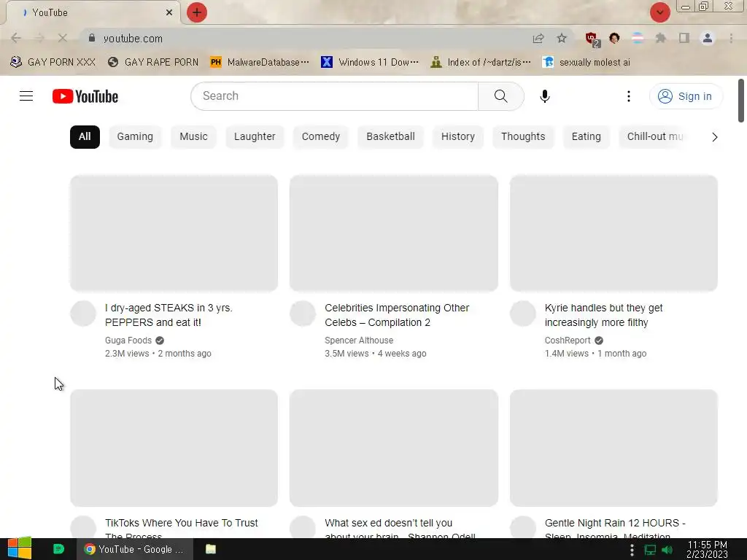747x560 pixels.
Task: Go back with browser back arrow
Action: point(16,38)
